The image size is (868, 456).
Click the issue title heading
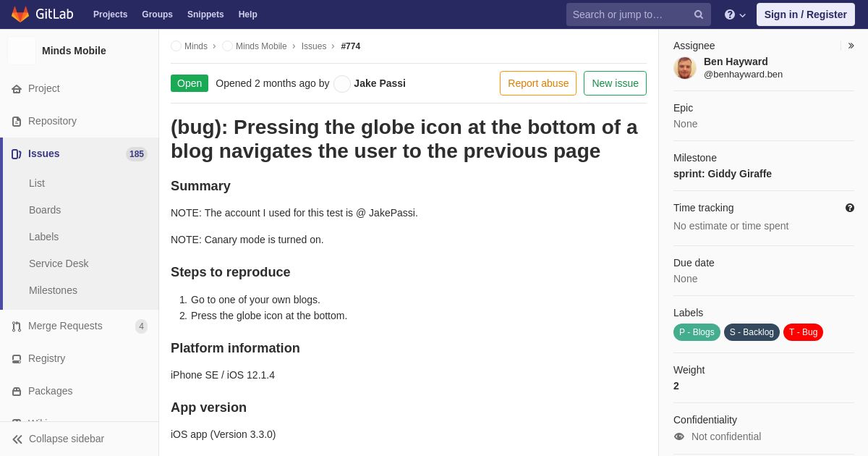tap(409, 139)
